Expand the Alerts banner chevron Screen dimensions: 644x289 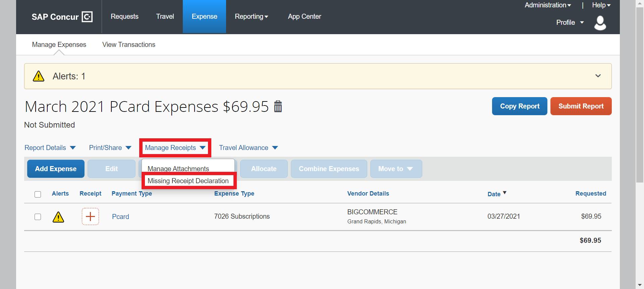click(x=598, y=76)
